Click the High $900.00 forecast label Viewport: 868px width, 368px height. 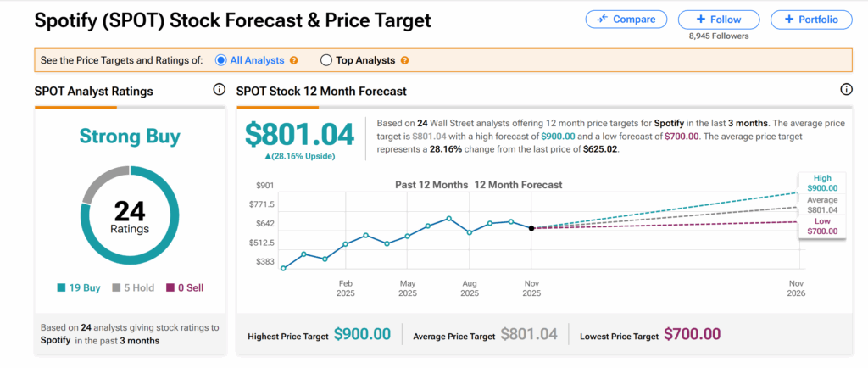(821, 183)
